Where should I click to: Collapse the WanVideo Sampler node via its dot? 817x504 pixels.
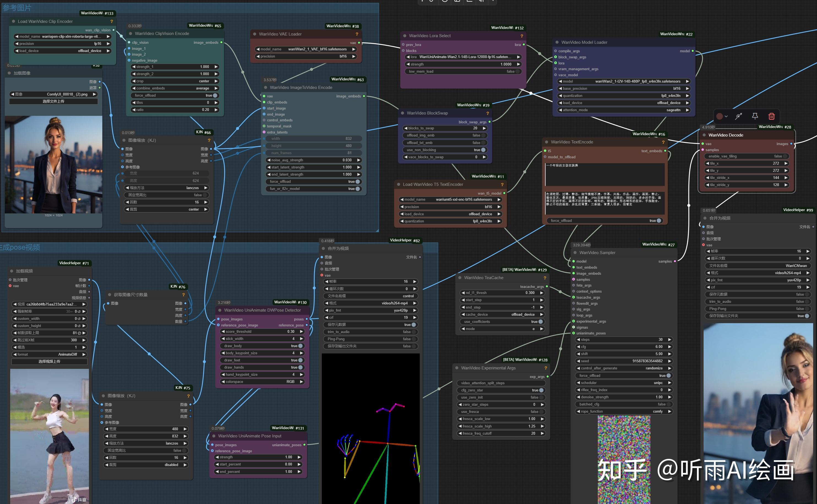coord(575,253)
